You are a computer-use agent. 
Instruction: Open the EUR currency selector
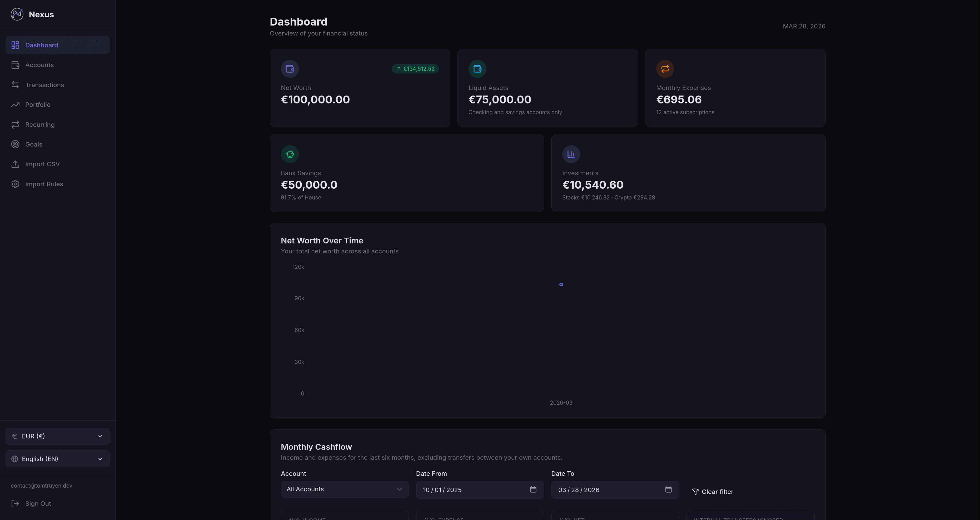57,436
